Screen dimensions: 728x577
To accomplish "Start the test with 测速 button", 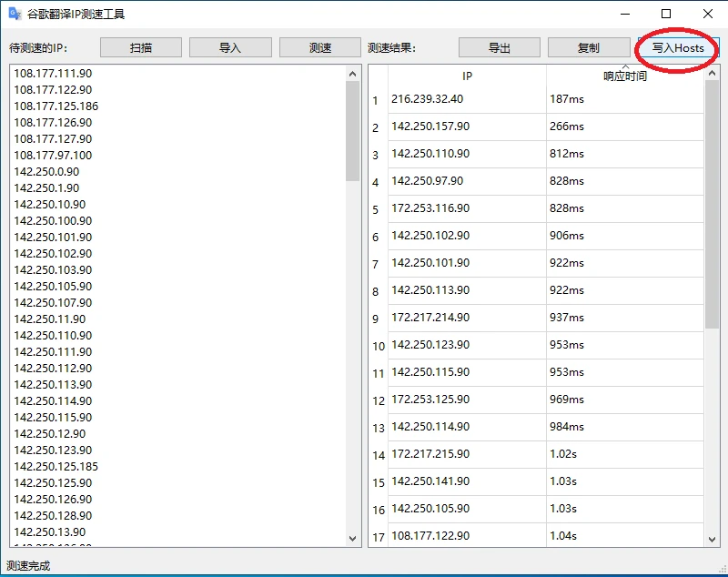I will coord(320,48).
